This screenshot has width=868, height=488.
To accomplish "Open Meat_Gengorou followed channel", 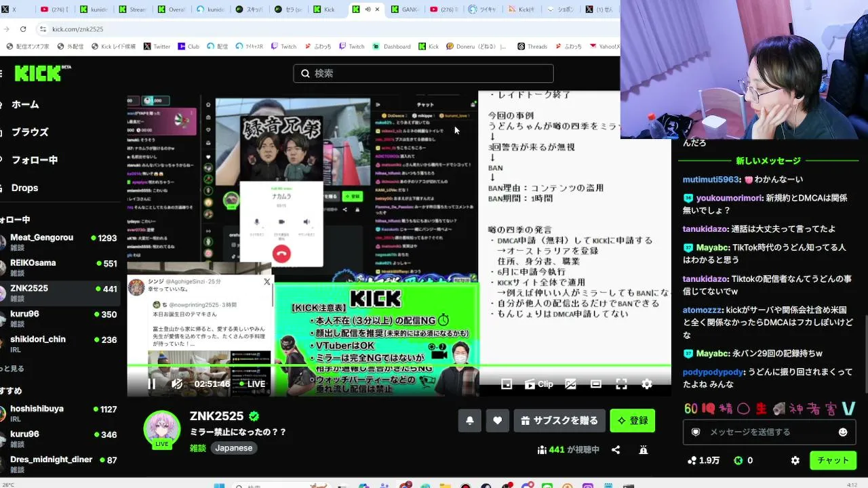I will (x=60, y=242).
